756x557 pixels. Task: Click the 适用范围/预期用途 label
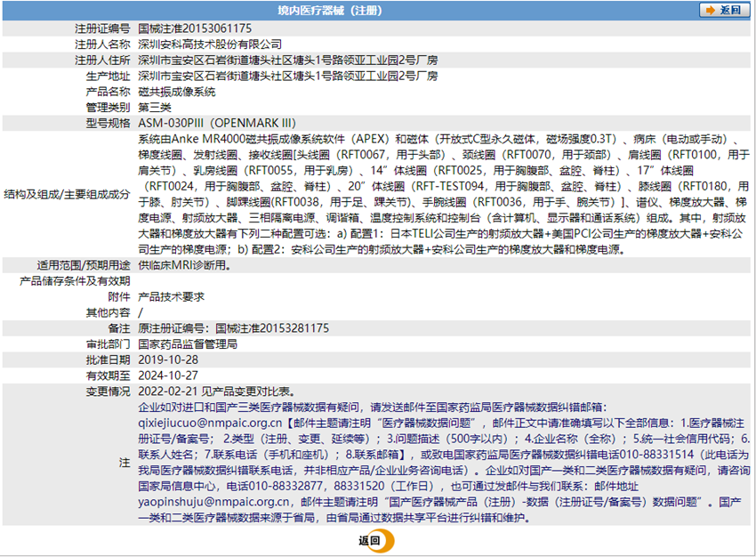84,265
